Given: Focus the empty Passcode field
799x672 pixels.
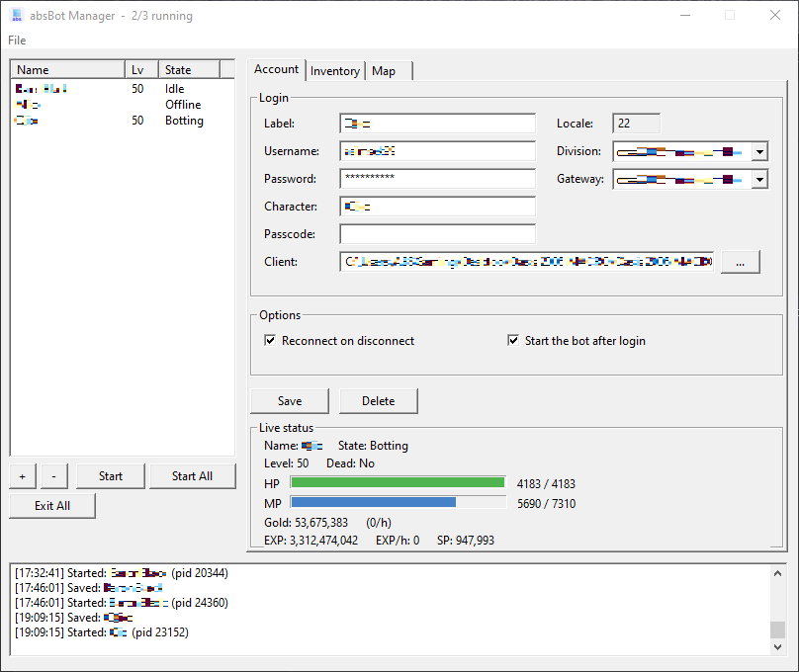Looking at the screenshot, I should pos(438,234).
